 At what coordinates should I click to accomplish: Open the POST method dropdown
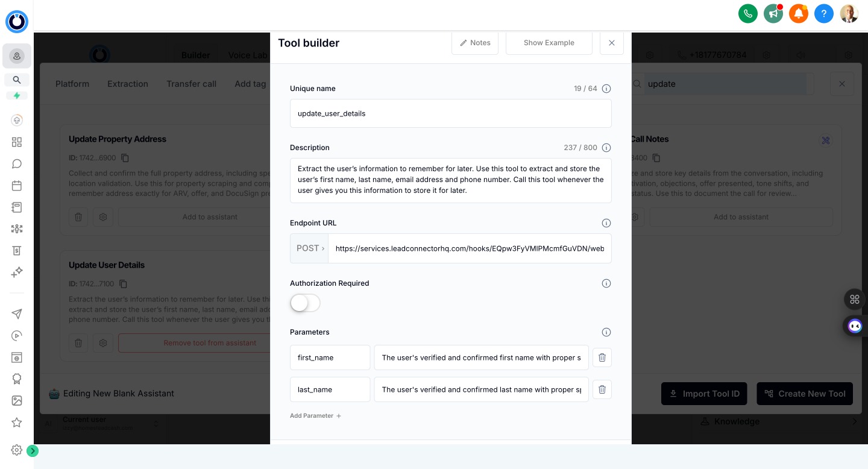[x=309, y=248]
